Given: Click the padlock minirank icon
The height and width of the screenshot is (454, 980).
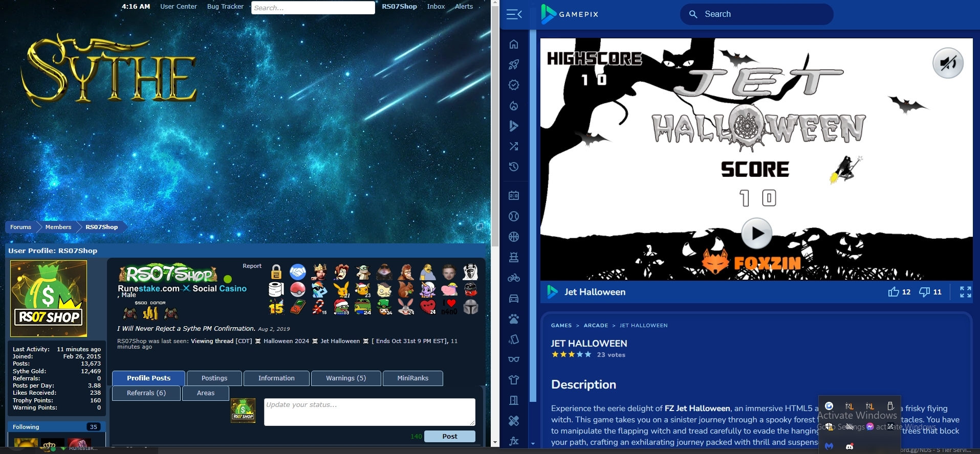Looking at the screenshot, I should (x=276, y=272).
